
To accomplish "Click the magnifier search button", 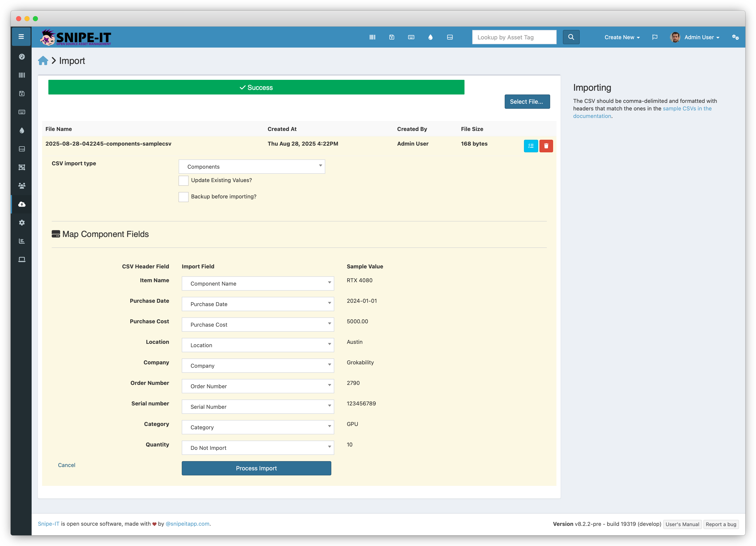I will (x=571, y=37).
